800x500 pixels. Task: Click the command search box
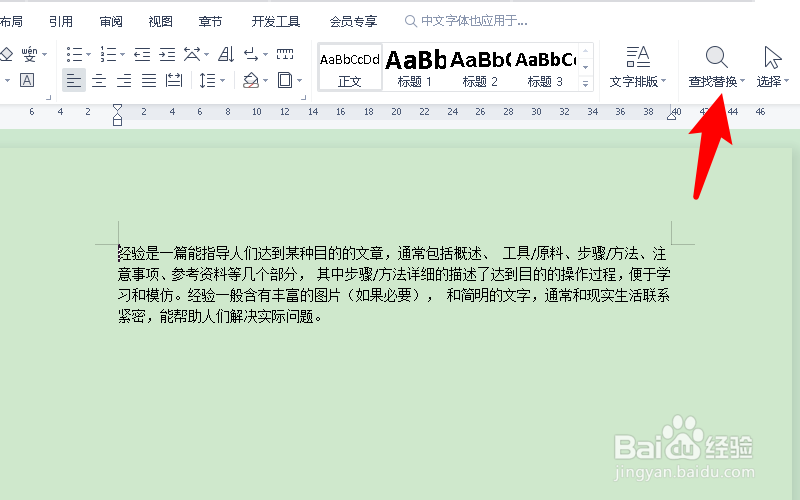click(x=466, y=21)
